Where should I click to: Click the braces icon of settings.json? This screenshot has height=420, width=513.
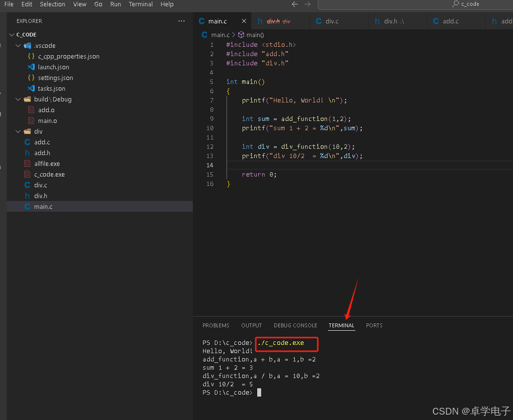[31, 78]
